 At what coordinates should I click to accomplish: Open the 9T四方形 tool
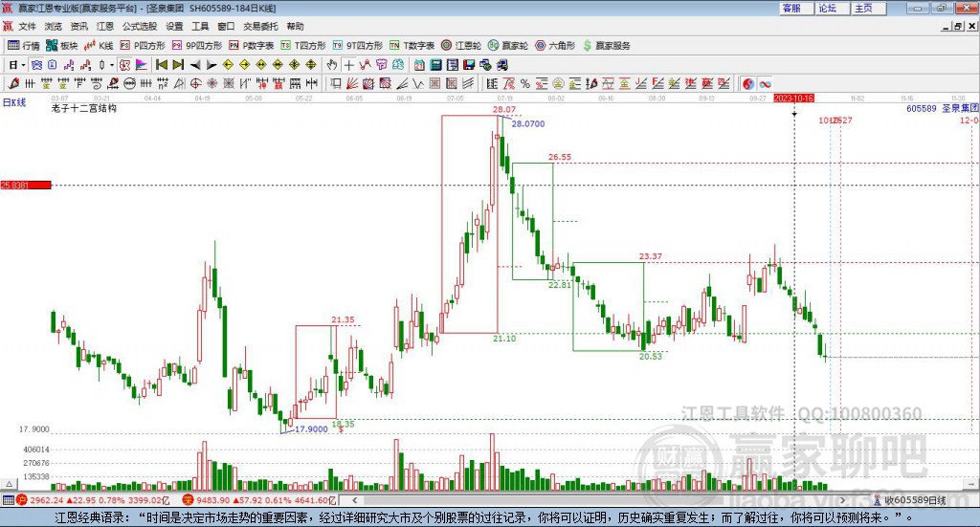[x=358, y=46]
